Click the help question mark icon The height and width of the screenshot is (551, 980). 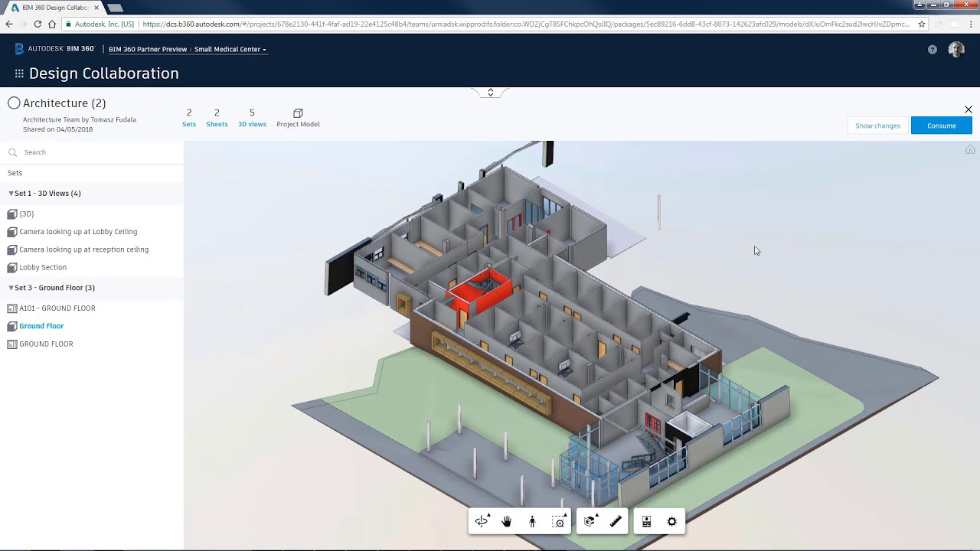tap(933, 49)
